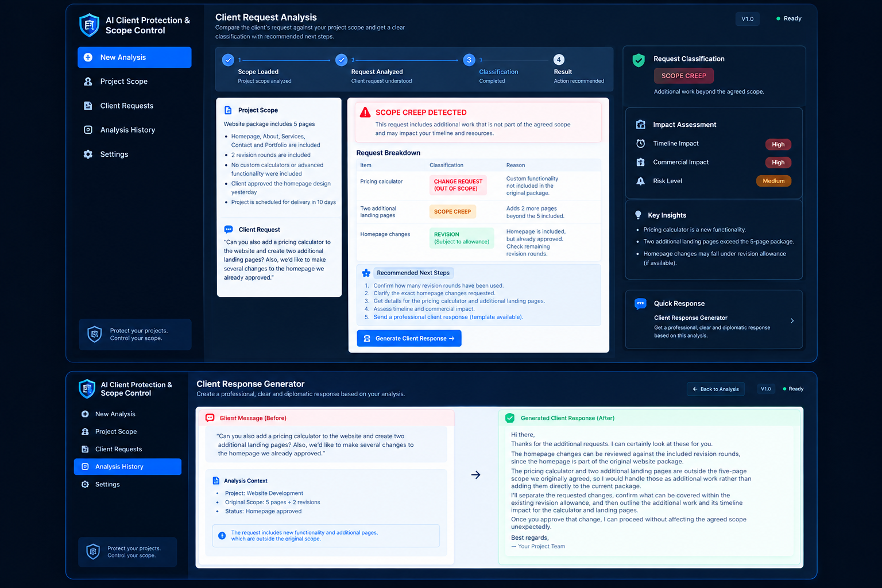Click the Scope Loaded step checkmark
The image size is (882, 588).
(x=228, y=60)
